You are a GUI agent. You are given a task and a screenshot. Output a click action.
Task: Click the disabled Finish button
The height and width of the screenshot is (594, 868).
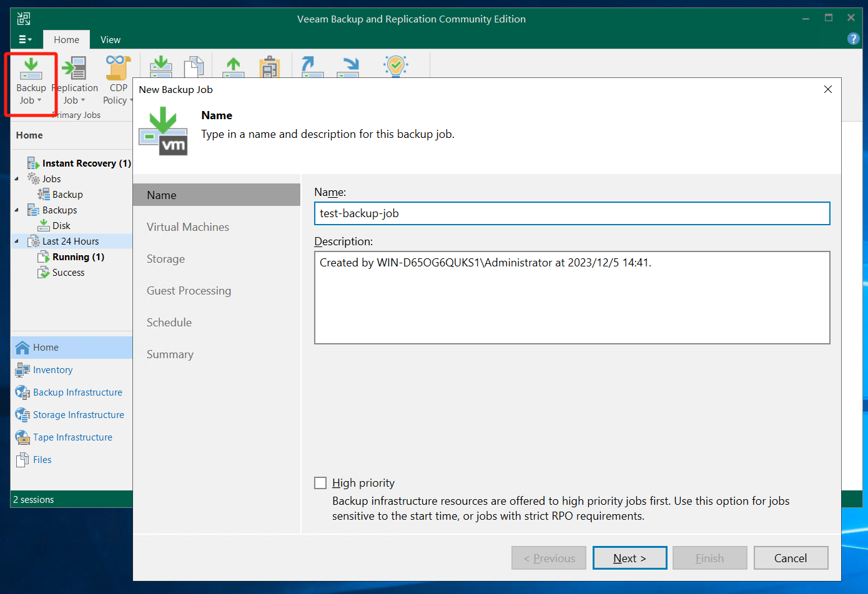click(710, 558)
